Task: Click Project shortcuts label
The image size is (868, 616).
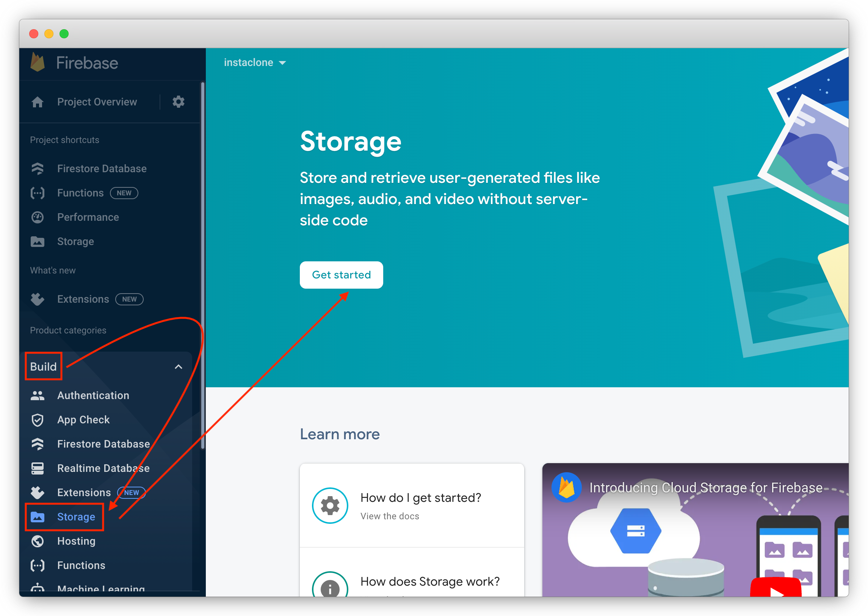Action: click(x=64, y=140)
